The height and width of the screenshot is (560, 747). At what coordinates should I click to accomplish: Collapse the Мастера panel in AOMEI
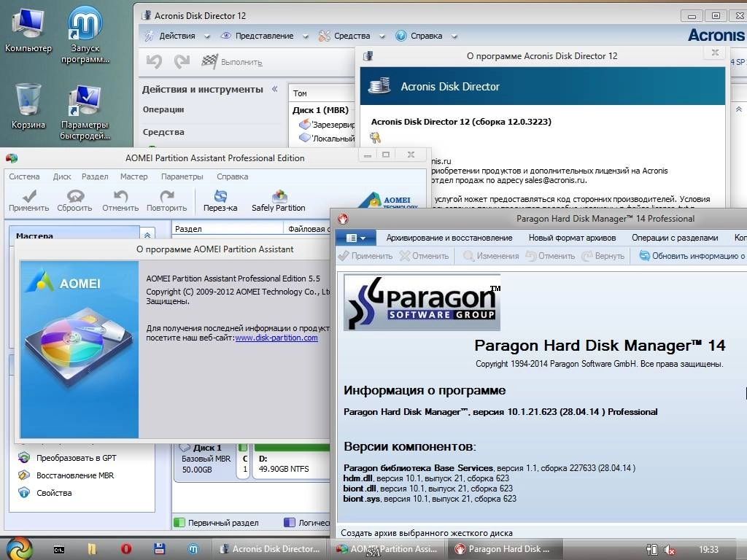(147, 236)
